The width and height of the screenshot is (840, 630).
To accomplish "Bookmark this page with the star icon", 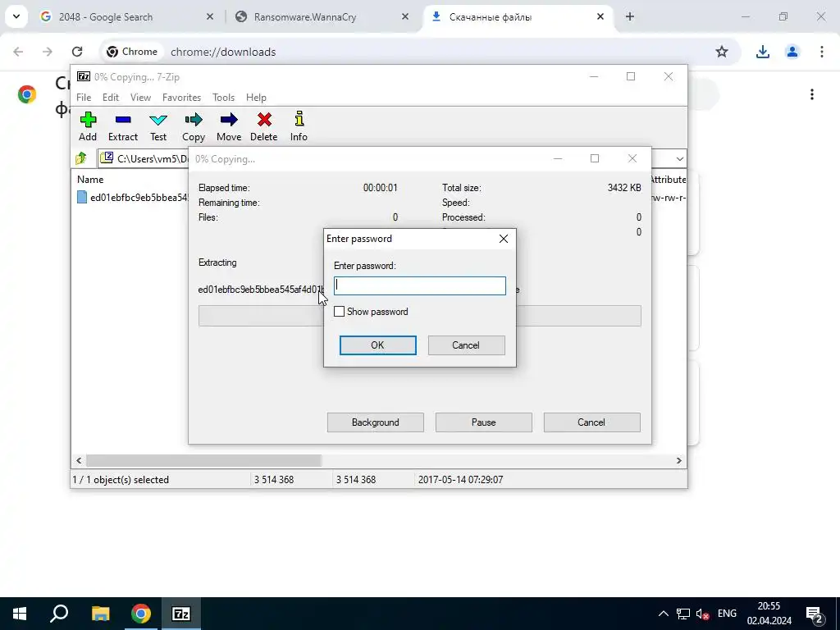I will 722,52.
